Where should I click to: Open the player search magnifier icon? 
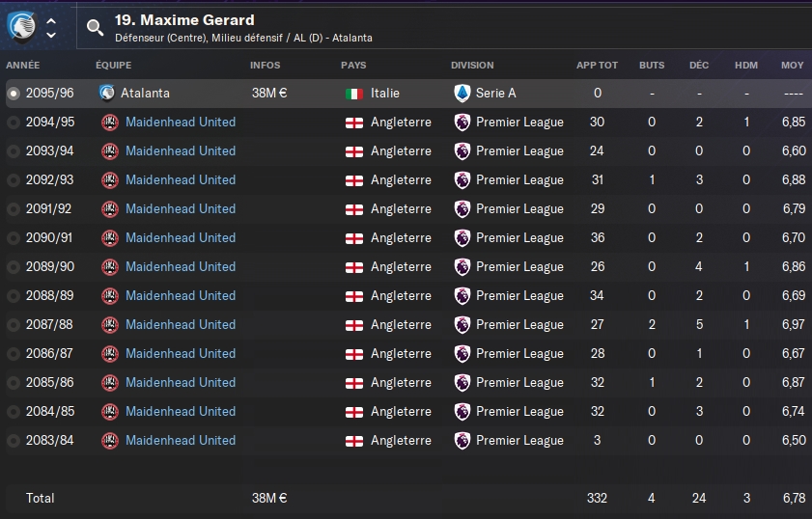(x=95, y=27)
